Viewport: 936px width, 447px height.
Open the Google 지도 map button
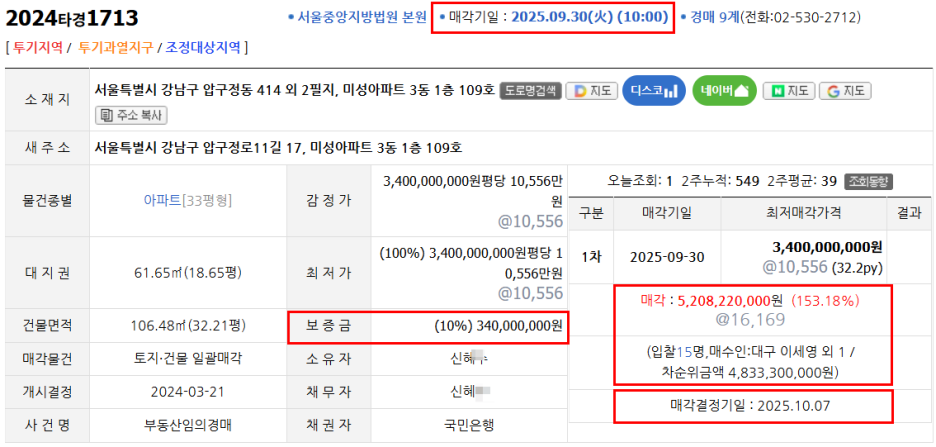coord(845,91)
